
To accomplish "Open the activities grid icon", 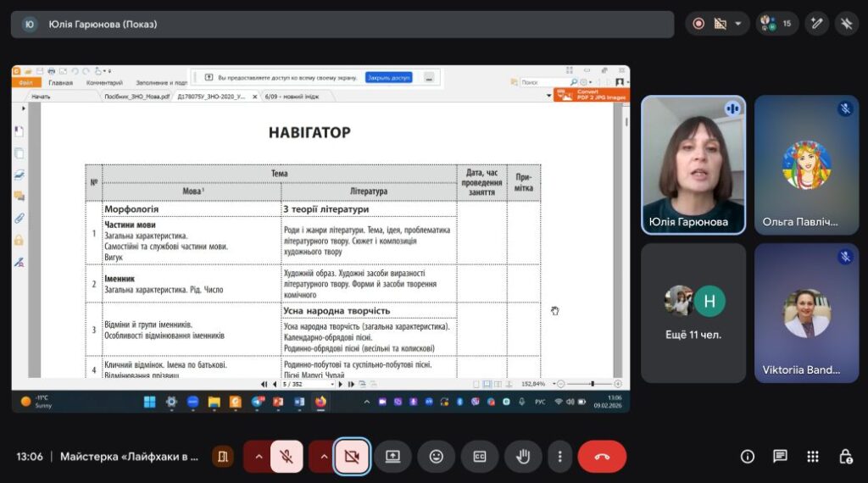I will pyautogui.click(x=813, y=457).
